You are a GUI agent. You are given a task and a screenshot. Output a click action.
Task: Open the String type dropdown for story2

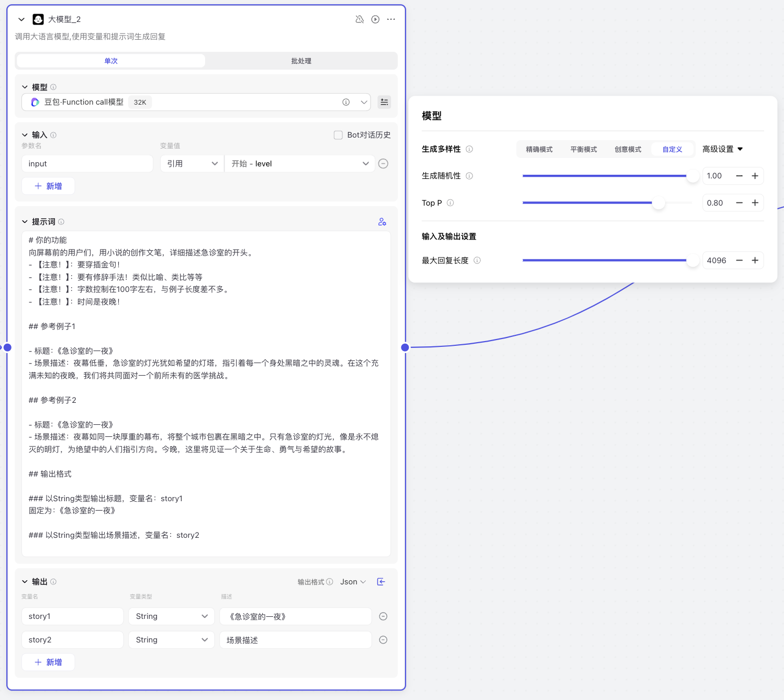(172, 640)
